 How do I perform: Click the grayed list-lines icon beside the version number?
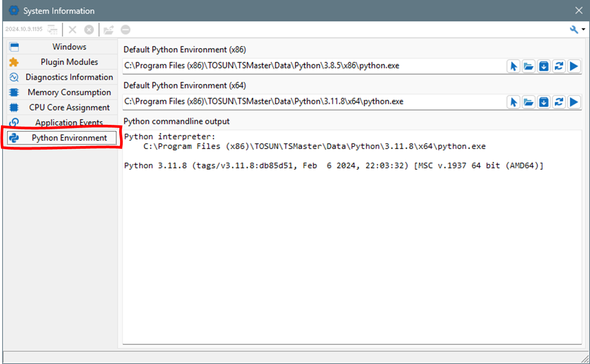coord(53,30)
